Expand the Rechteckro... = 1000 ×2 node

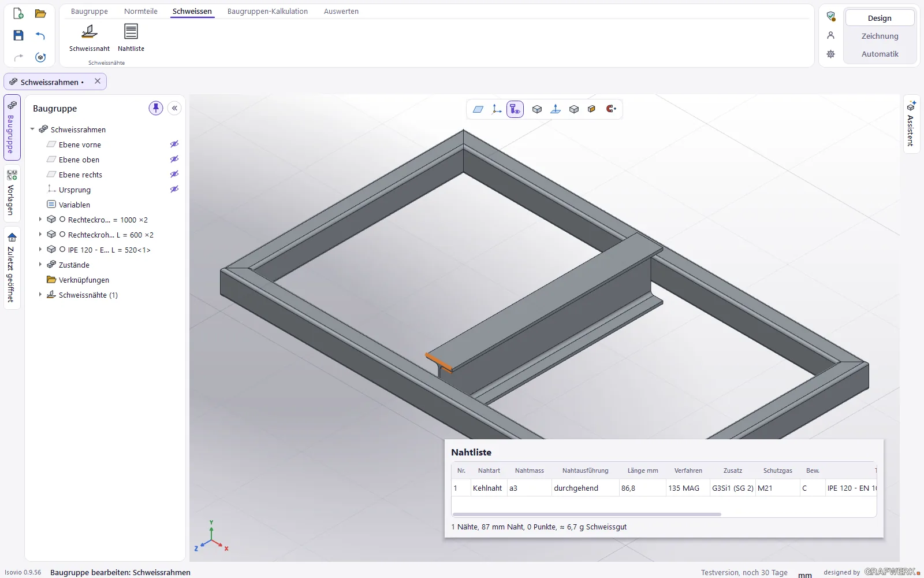pos(40,220)
